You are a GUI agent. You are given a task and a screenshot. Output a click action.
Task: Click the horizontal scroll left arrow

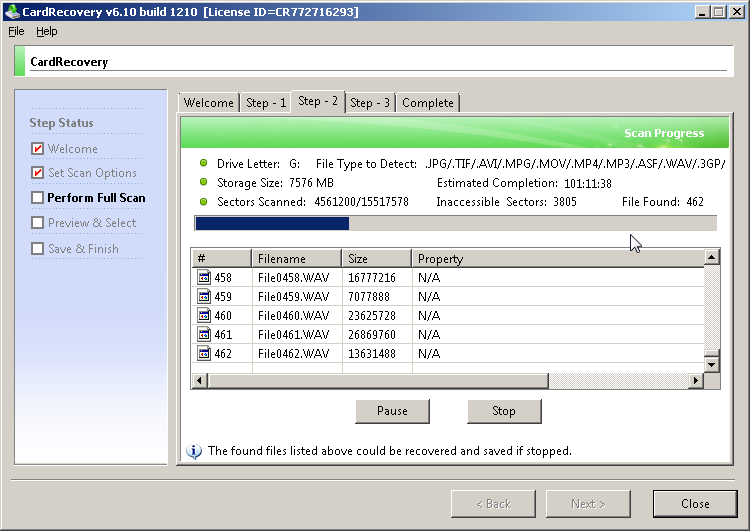199,381
